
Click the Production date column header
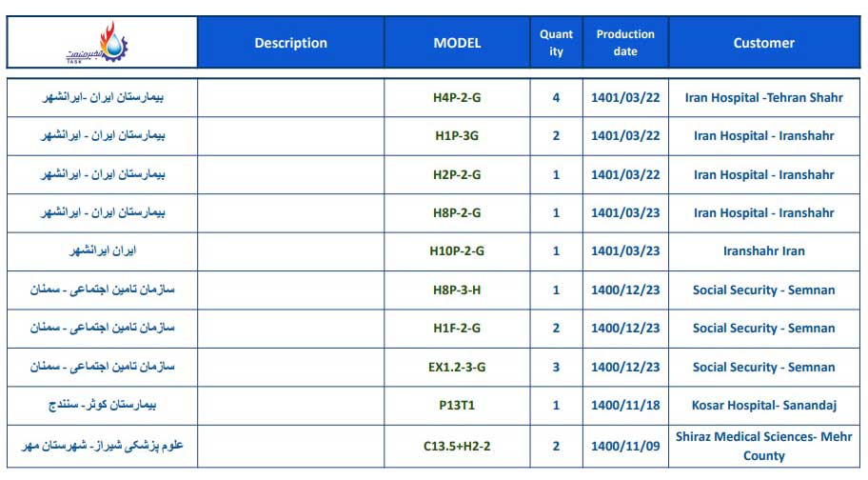pos(625,43)
